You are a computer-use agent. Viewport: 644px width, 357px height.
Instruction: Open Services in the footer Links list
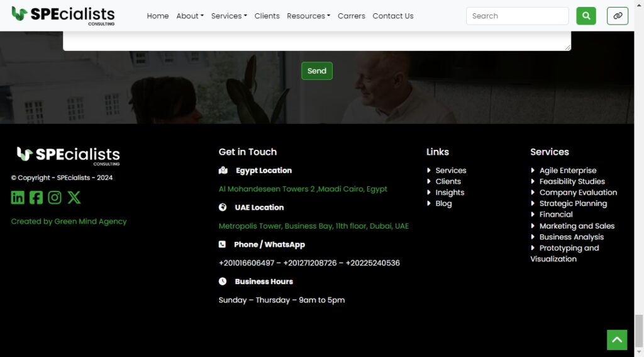(451, 170)
